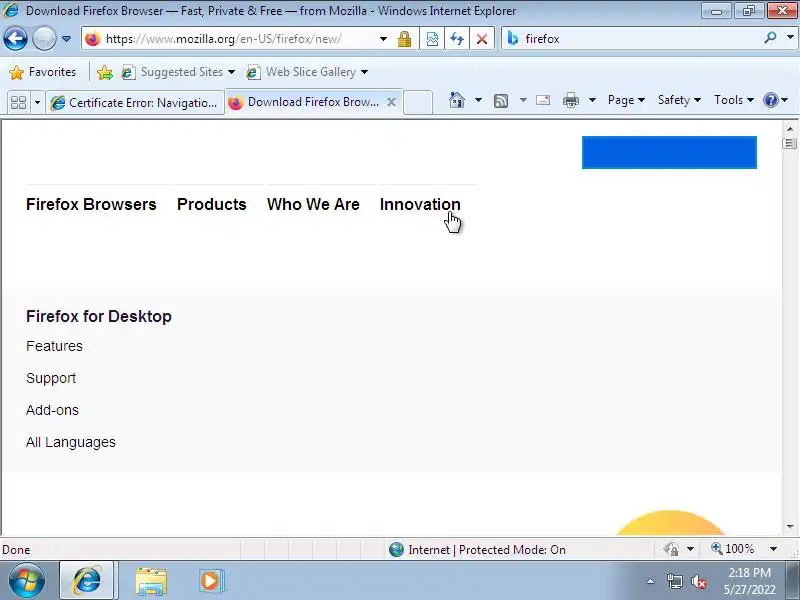Close the Download Firefox Browser tab
This screenshot has height=600, width=800.
pyautogui.click(x=391, y=102)
